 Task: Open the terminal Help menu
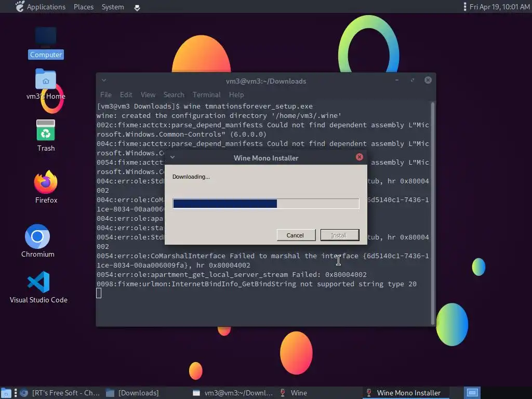tap(236, 95)
